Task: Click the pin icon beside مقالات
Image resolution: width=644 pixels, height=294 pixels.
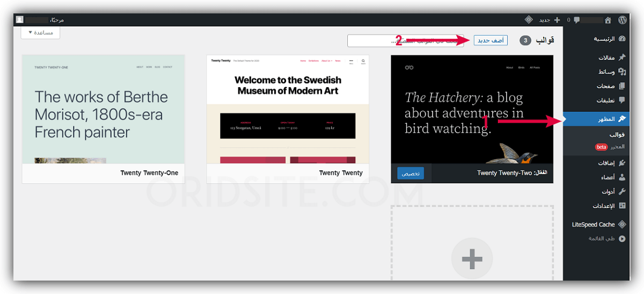Action: 623,57
